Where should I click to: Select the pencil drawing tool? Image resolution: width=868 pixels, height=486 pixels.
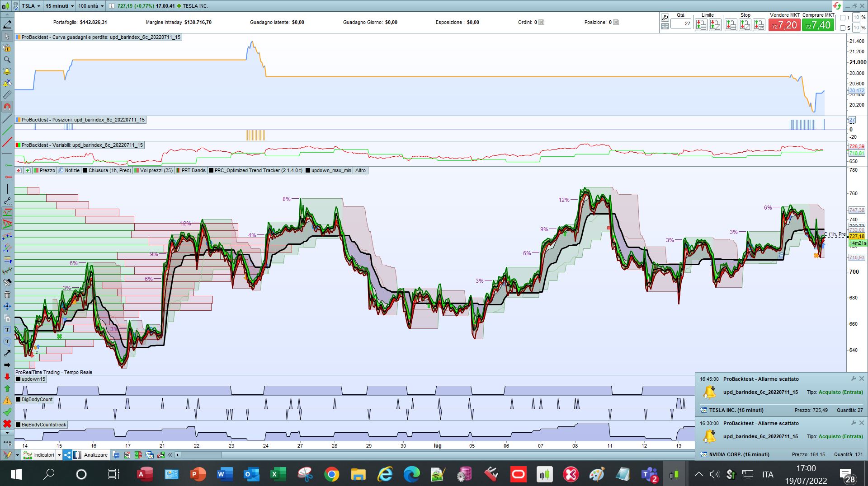tap(7, 24)
